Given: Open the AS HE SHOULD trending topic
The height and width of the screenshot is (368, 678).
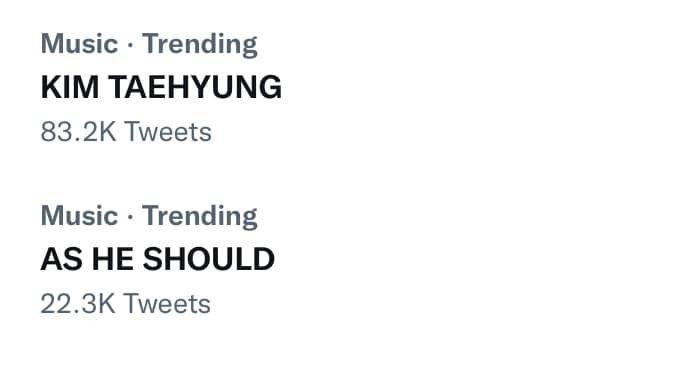Looking at the screenshot, I should (157, 259).
